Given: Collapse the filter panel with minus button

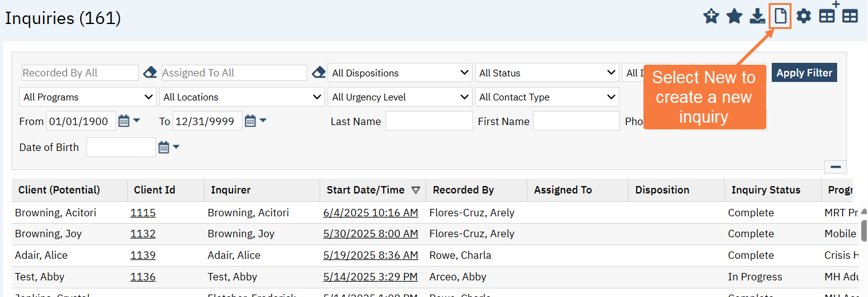Looking at the screenshot, I should pos(835,167).
